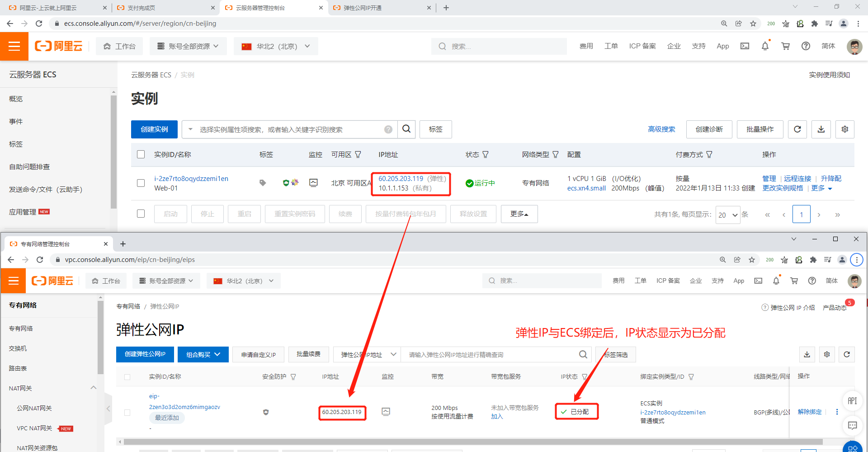Open the hamburger menu in the ECS console
Image resolution: width=868 pixels, height=452 pixels.
click(14, 46)
